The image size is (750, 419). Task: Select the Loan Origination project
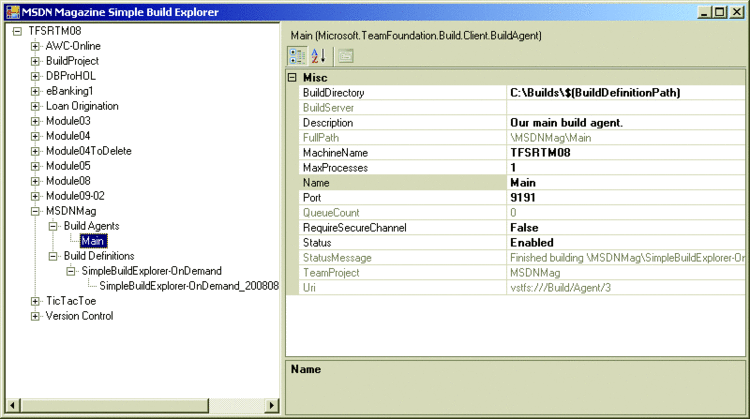(x=82, y=106)
